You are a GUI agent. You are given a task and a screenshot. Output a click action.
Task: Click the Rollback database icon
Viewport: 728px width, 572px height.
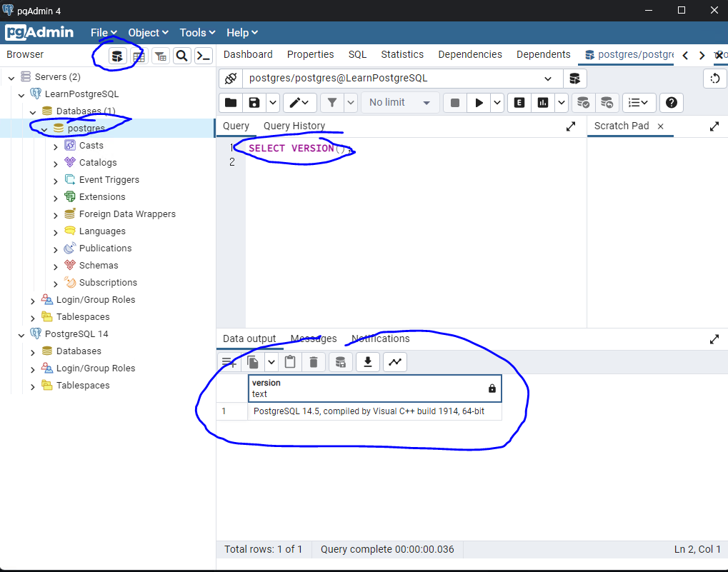pyautogui.click(x=607, y=103)
